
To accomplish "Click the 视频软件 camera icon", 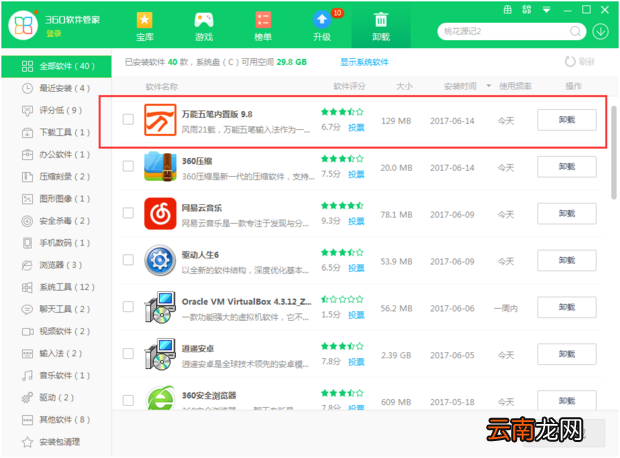I will pos(27,331).
